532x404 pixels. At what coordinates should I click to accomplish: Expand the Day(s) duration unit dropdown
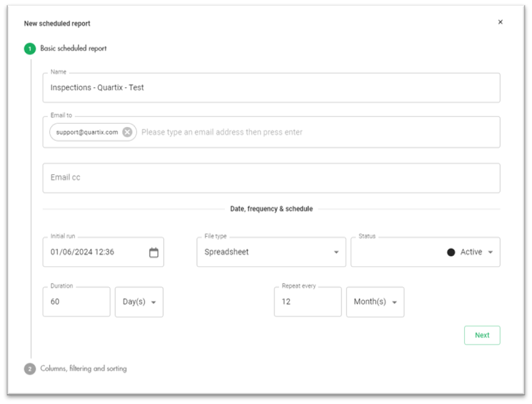[x=138, y=301]
